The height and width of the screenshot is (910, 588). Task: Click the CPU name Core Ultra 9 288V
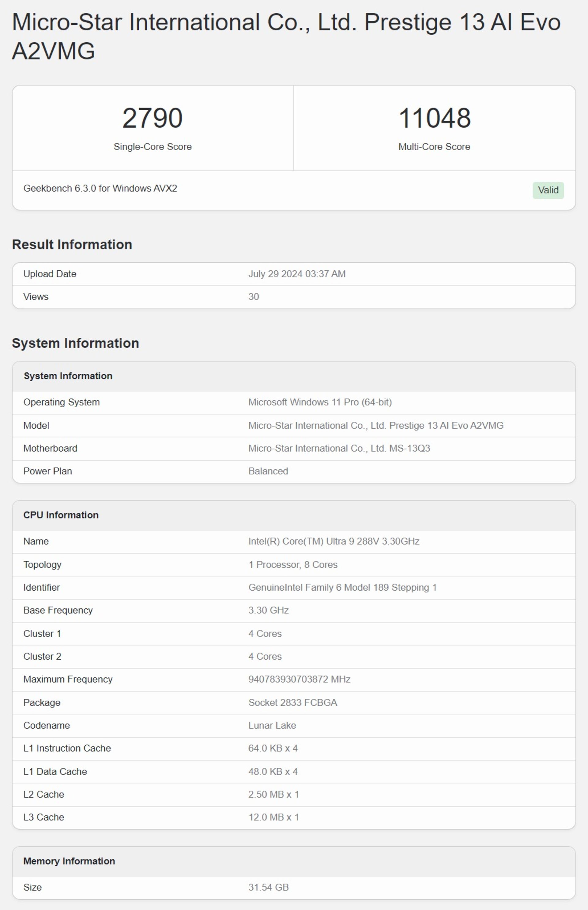[334, 541]
